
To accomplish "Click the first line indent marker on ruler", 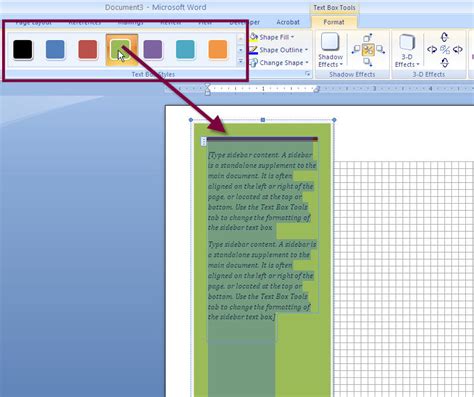I will [207, 86].
